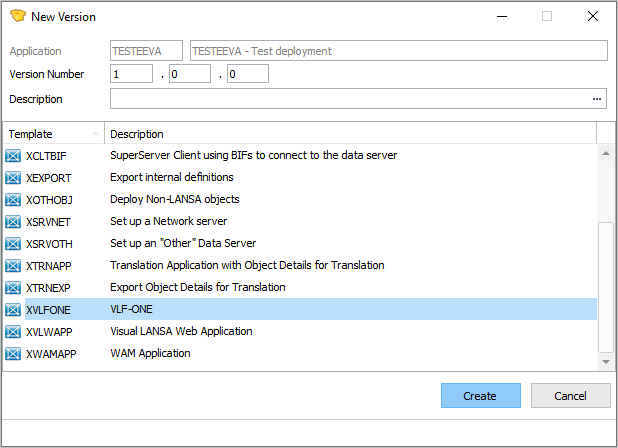Select the XSRVOTH template icon
This screenshot has height=448, width=618.
(13, 244)
